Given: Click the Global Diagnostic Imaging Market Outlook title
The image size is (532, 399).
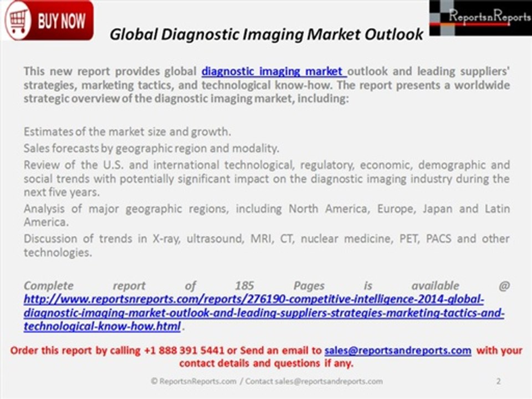Looking at the screenshot, I should point(267,34).
